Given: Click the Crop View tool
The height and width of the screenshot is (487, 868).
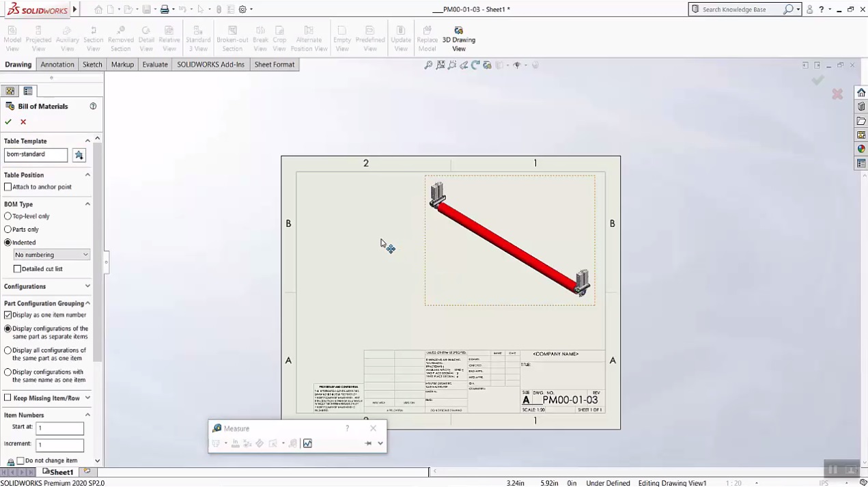Looking at the screenshot, I should click(279, 39).
